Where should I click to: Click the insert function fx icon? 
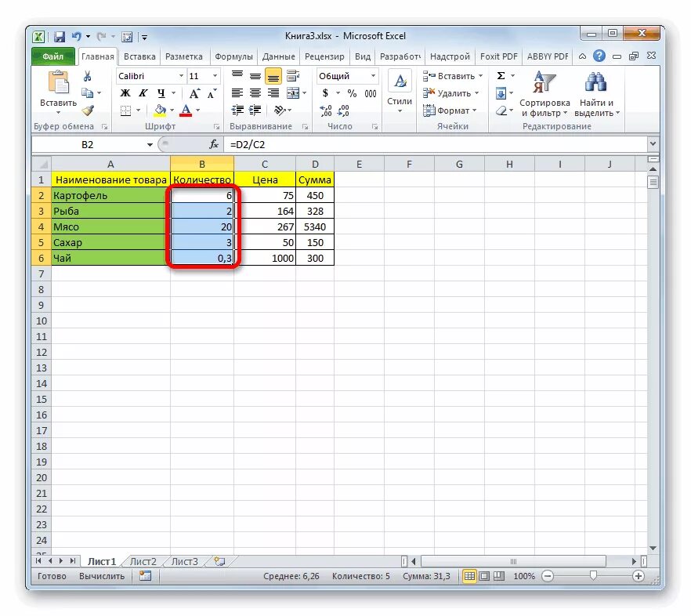[214, 145]
